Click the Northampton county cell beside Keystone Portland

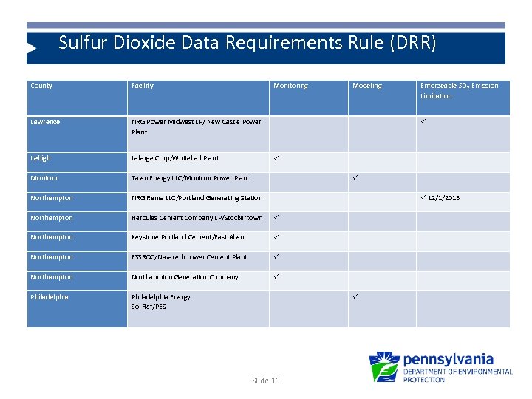(x=77, y=241)
